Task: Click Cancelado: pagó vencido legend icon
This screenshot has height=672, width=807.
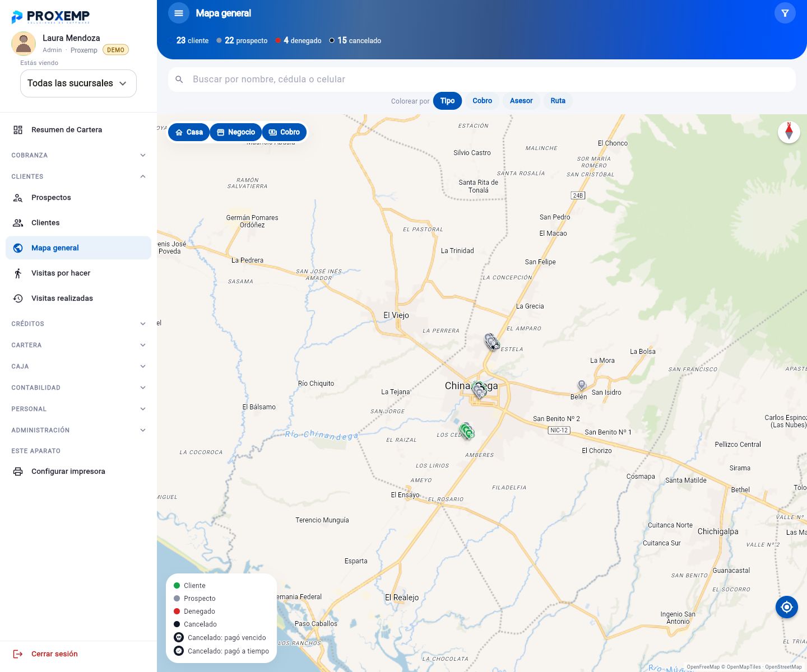Action: (179, 637)
